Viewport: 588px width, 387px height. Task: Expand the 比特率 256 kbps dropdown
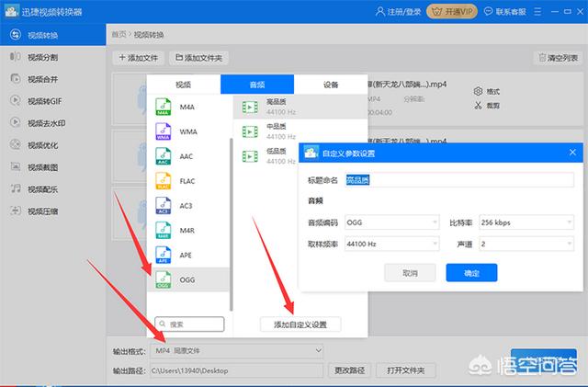pos(526,222)
